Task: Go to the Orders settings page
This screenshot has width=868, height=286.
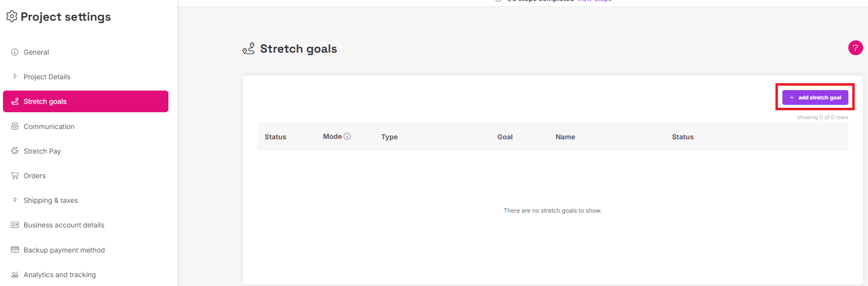Action: [x=34, y=176]
